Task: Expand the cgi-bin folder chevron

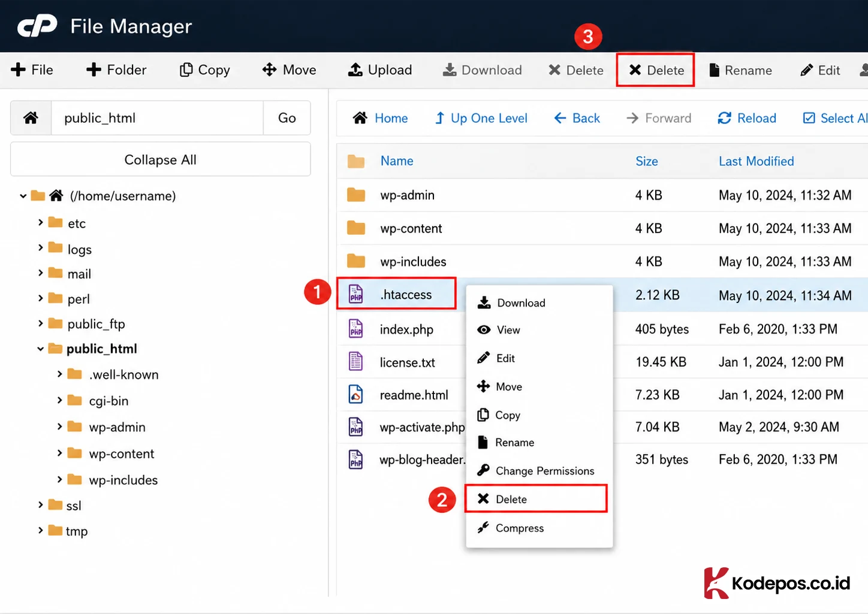Action: [59, 400]
